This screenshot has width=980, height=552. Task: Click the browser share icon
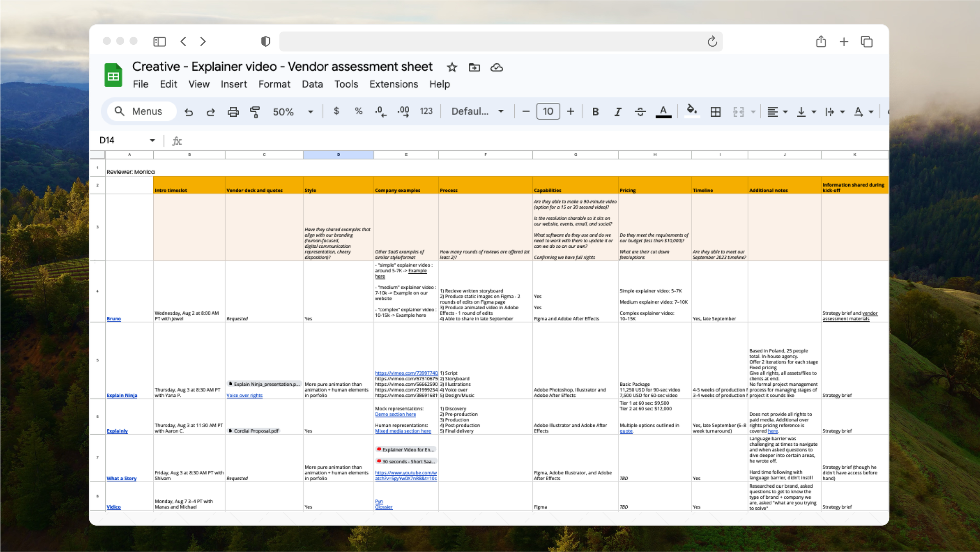821,41
